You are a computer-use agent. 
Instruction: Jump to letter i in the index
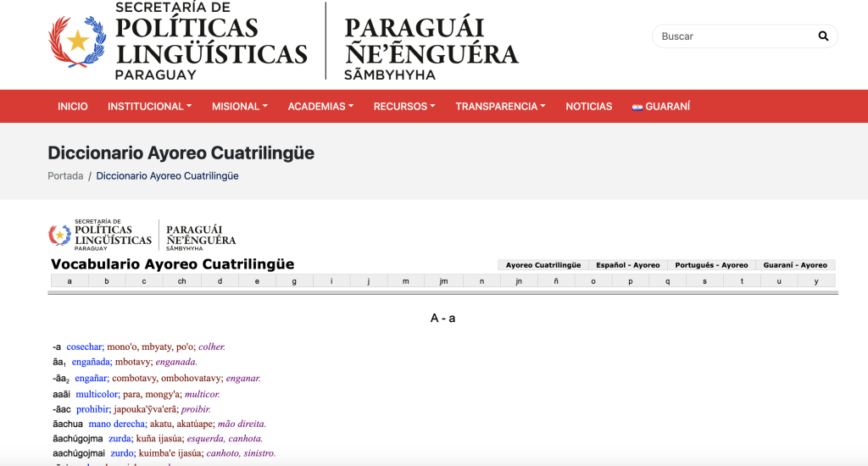click(331, 281)
